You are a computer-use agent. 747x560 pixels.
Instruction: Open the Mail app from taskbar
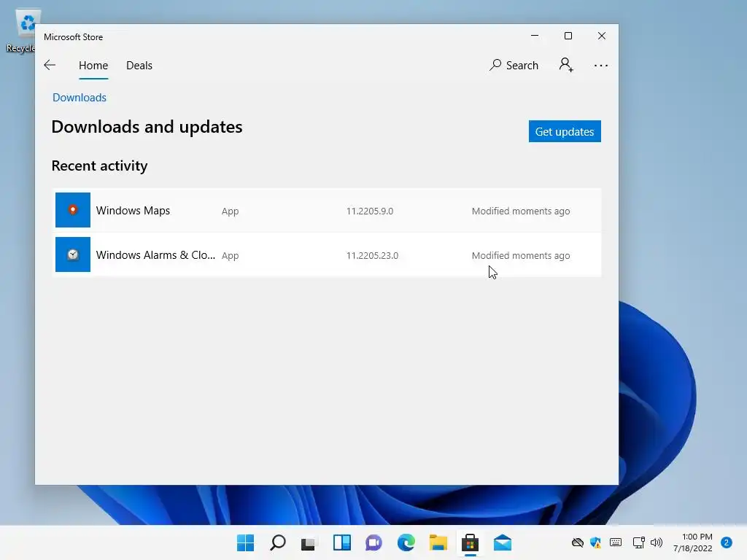pyautogui.click(x=502, y=542)
